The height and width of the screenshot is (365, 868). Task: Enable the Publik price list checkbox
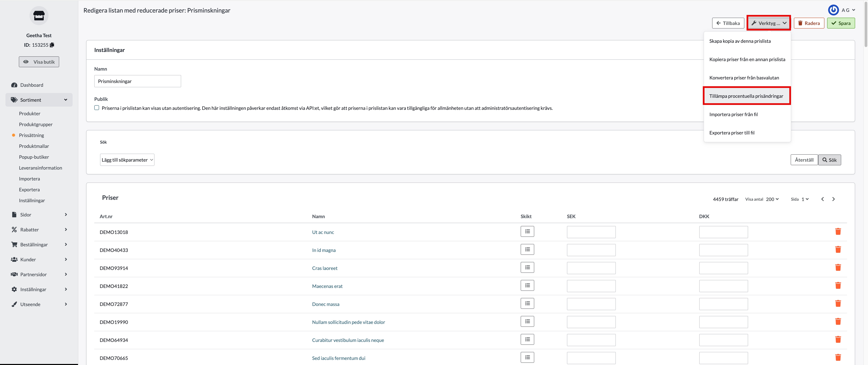click(x=97, y=108)
